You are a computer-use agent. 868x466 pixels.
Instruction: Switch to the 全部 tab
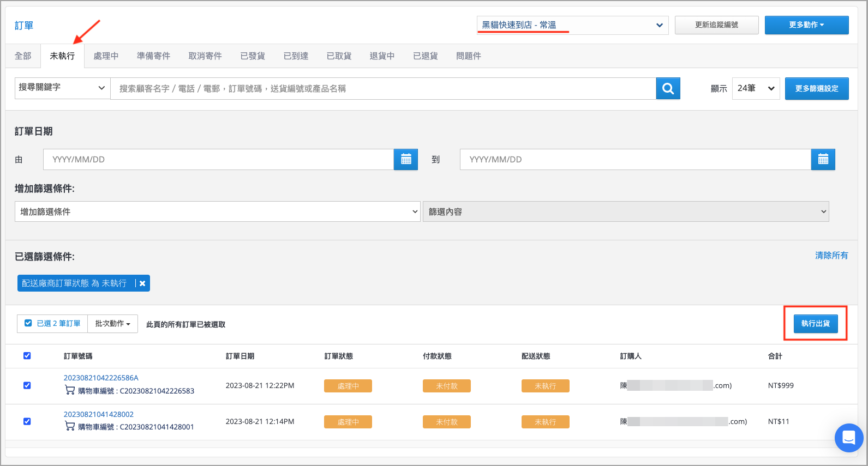[23, 56]
